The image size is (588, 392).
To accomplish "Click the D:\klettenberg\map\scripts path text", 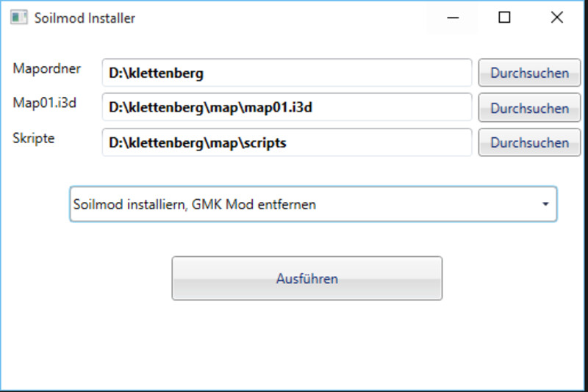I will click(197, 143).
